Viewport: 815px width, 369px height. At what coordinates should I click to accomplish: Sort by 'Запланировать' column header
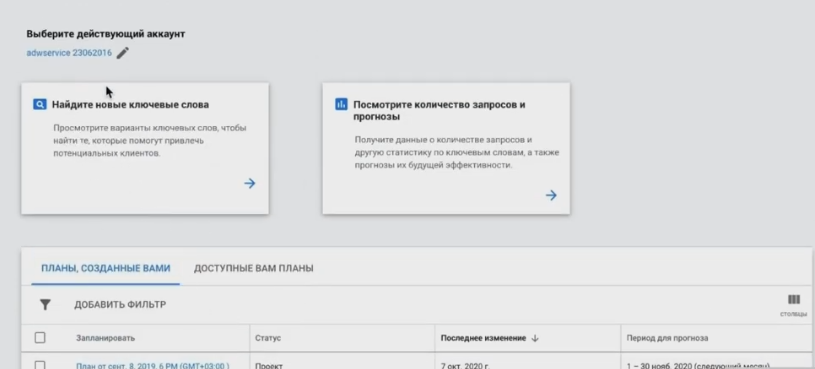point(106,338)
